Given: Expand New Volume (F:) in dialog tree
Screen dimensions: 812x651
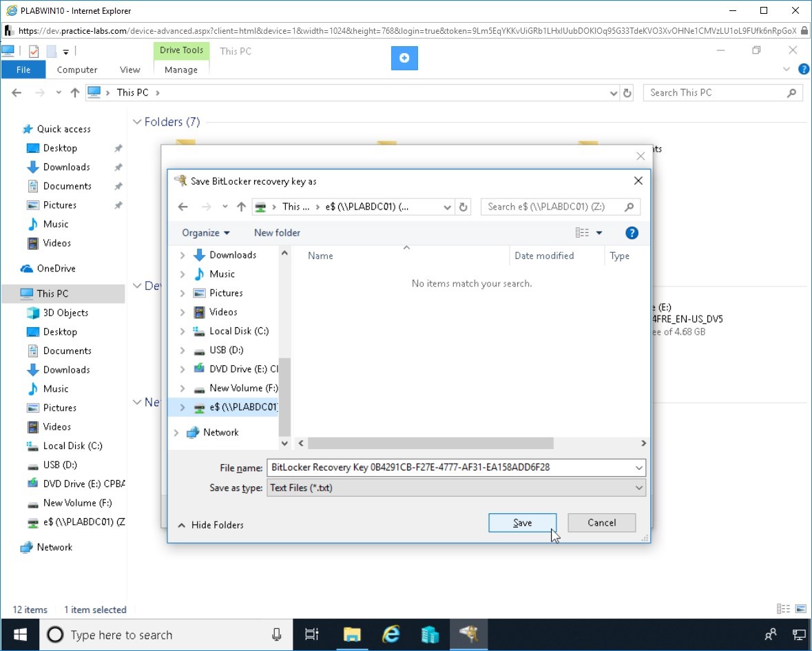Looking at the screenshot, I should tap(183, 388).
